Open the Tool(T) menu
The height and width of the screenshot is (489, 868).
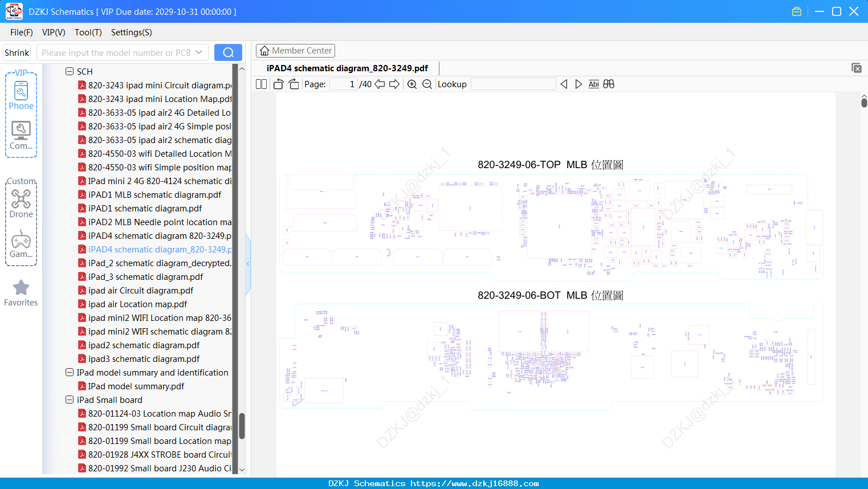tap(88, 32)
